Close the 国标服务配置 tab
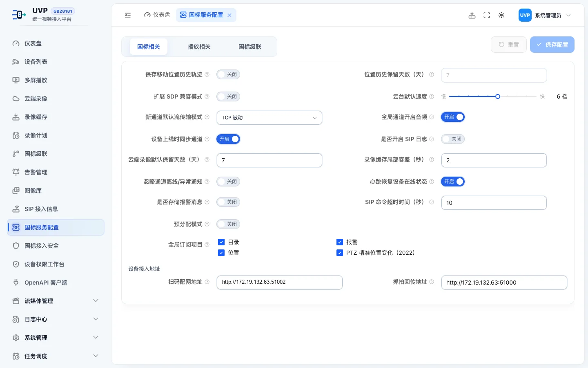The width and height of the screenshot is (588, 368). click(229, 15)
